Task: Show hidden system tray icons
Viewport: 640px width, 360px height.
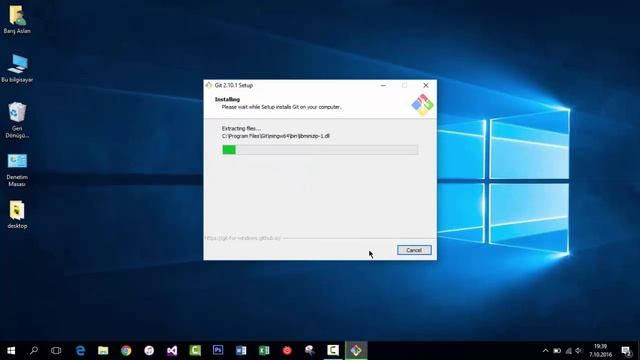Action: pyautogui.click(x=545, y=351)
